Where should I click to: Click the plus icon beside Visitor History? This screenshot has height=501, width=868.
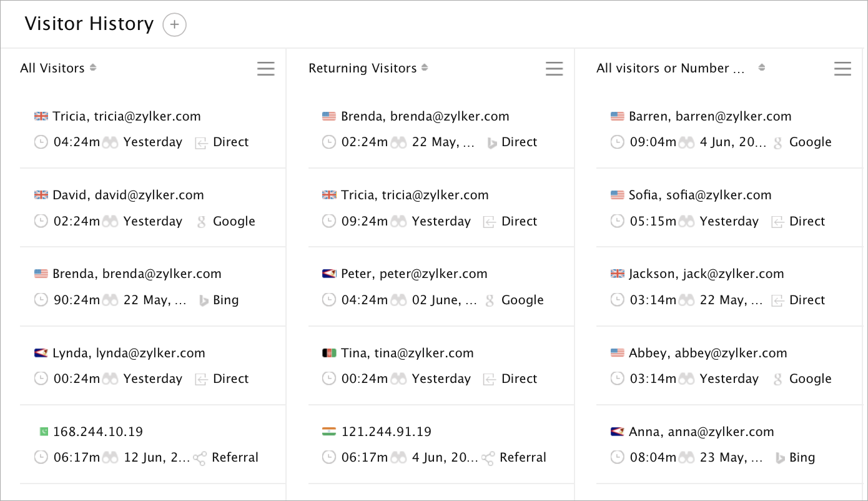click(x=174, y=25)
